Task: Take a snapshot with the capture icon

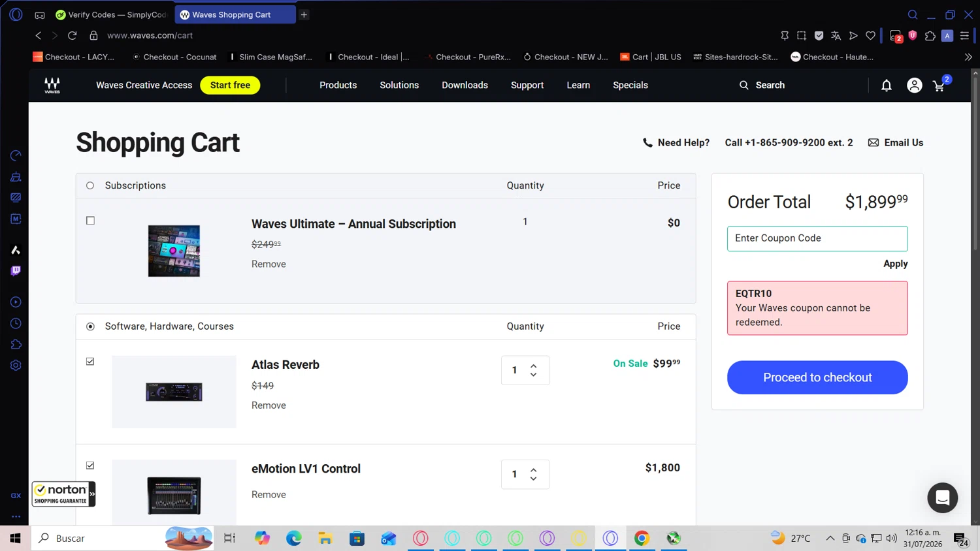Action: [802, 35]
